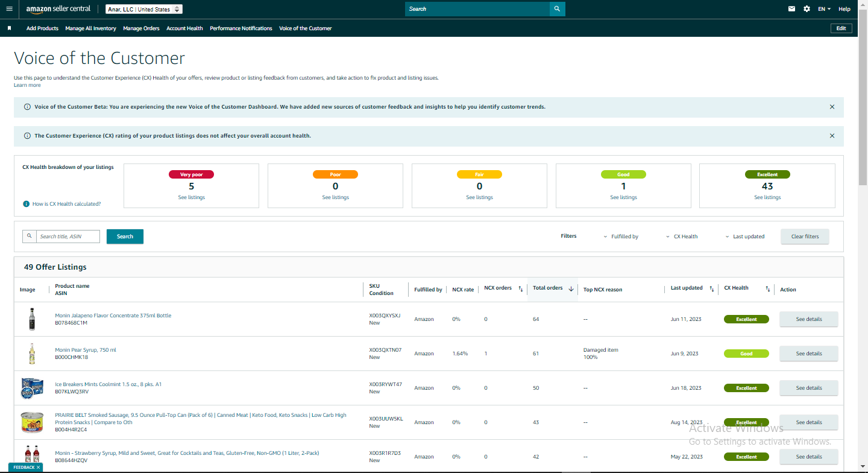The image size is (868, 473).
Task: Select Voice of the Customer menu item
Action: 306,28
